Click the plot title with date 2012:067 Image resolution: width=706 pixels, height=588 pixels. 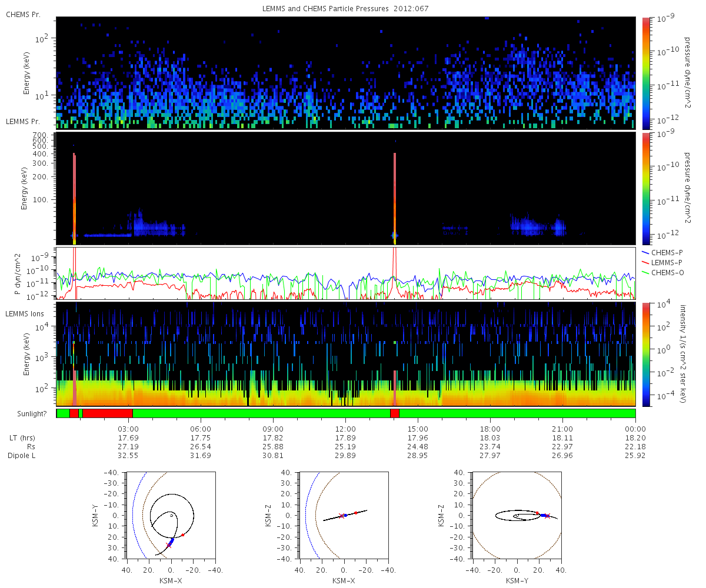pos(345,9)
